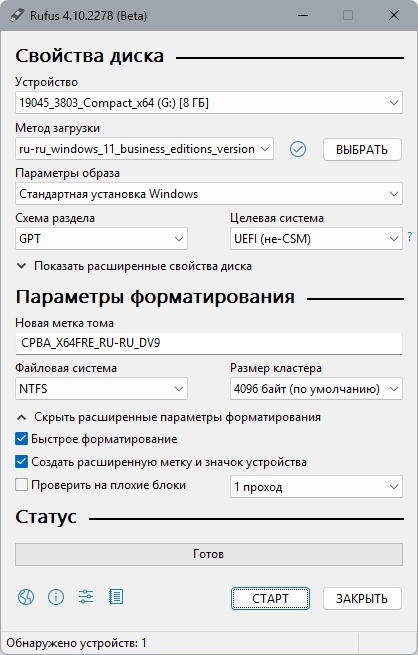Click the Новая метка тома text field

click(209, 343)
